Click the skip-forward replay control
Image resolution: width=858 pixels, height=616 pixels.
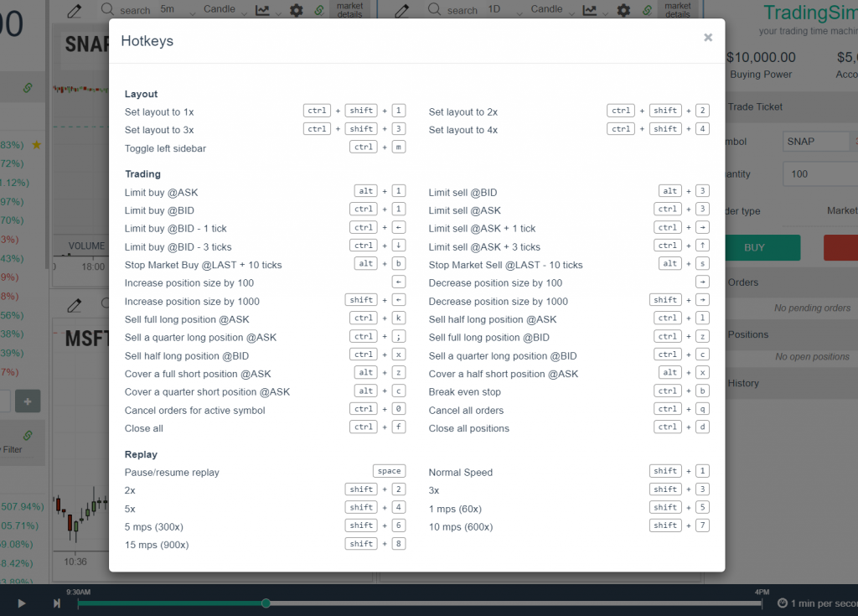pyautogui.click(x=55, y=602)
